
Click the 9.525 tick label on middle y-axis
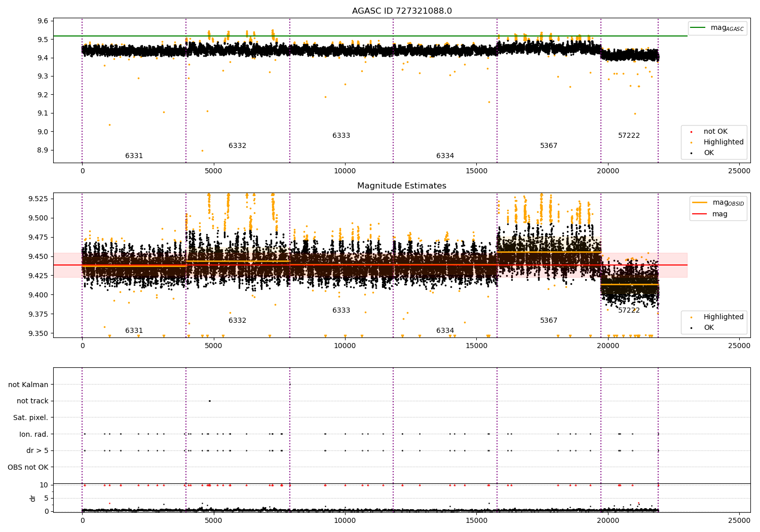click(39, 199)
